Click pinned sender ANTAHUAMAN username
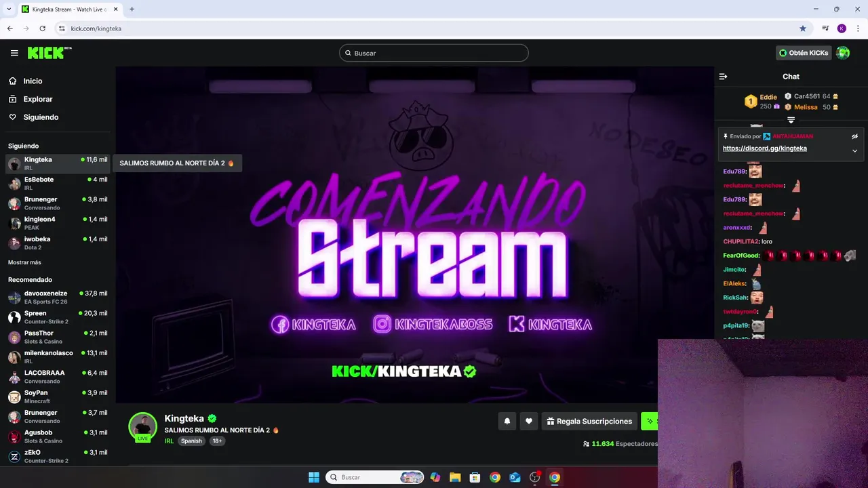The width and height of the screenshot is (868, 488). tap(793, 136)
